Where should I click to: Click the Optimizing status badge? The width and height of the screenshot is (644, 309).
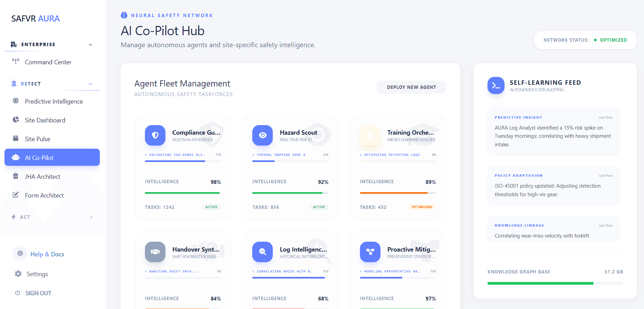[422, 207]
